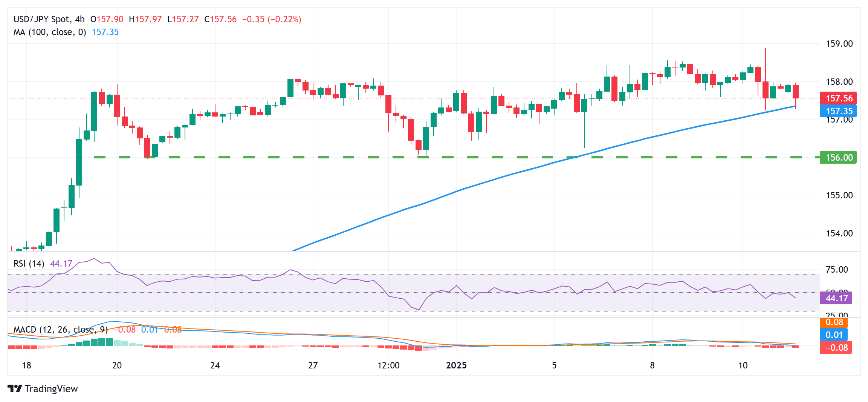Click the 75.00 RSI axis label

pos(837,270)
